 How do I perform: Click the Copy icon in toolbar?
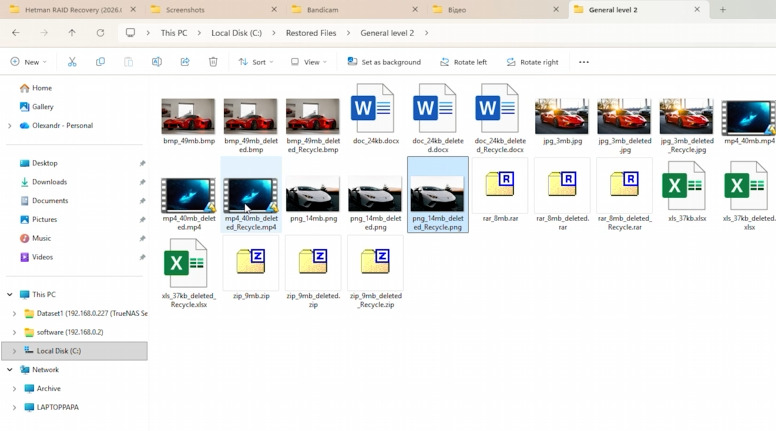pyautogui.click(x=100, y=62)
